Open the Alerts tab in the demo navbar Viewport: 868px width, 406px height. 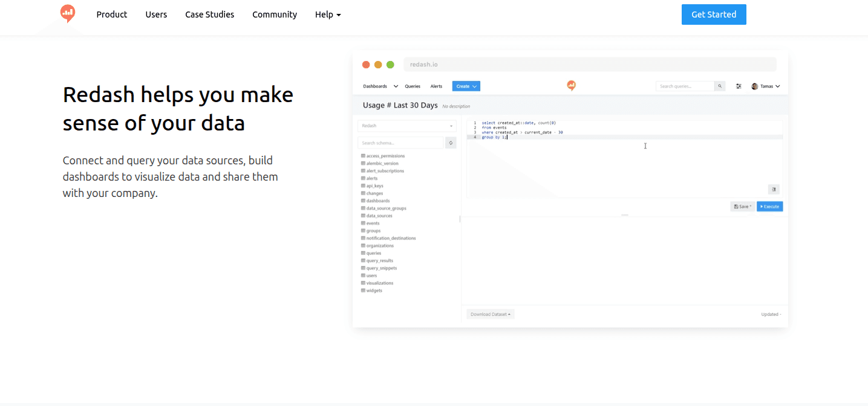(x=436, y=86)
